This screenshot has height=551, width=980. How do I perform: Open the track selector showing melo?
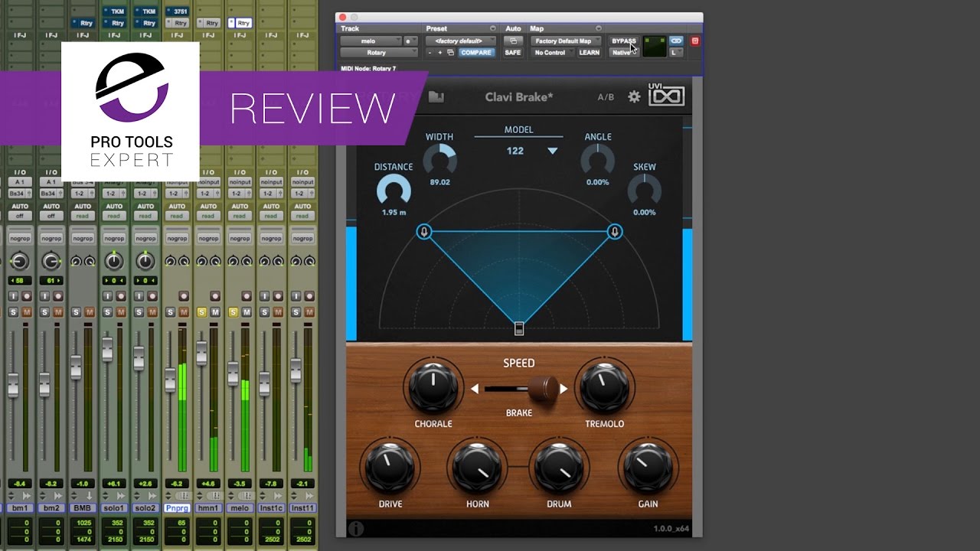pos(371,41)
